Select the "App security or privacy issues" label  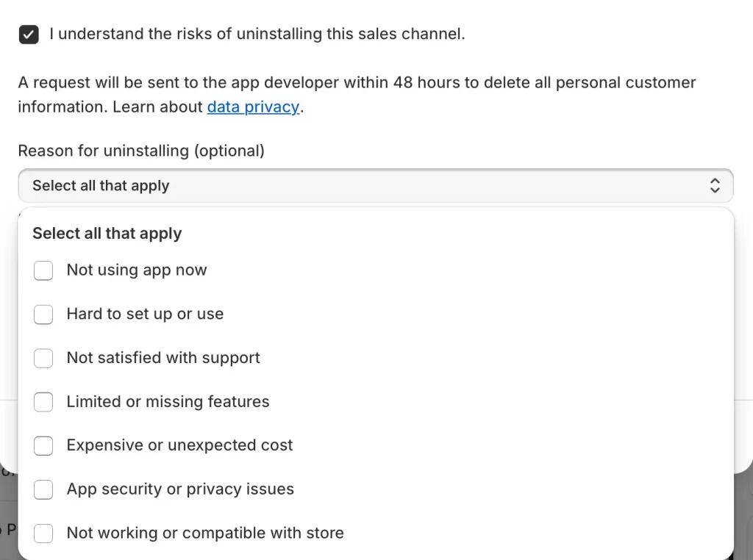point(180,489)
